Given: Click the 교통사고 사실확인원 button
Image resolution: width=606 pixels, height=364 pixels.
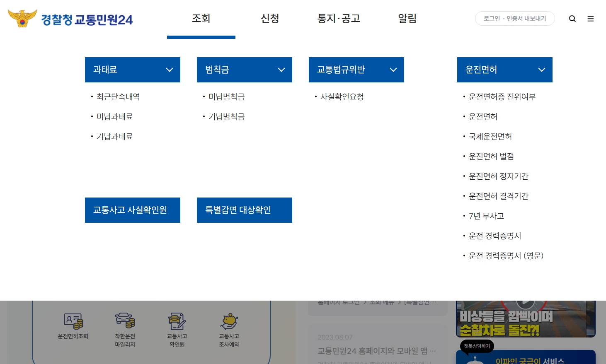Looking at the screenshot, I should tap(132, 210).
